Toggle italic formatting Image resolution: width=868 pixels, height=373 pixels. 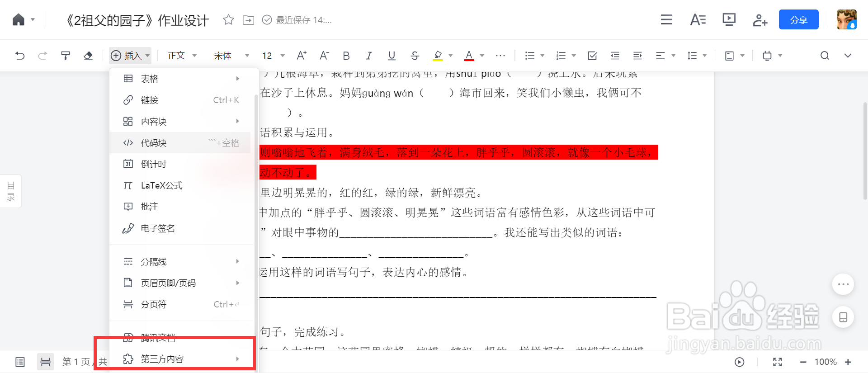click(369, 56)
